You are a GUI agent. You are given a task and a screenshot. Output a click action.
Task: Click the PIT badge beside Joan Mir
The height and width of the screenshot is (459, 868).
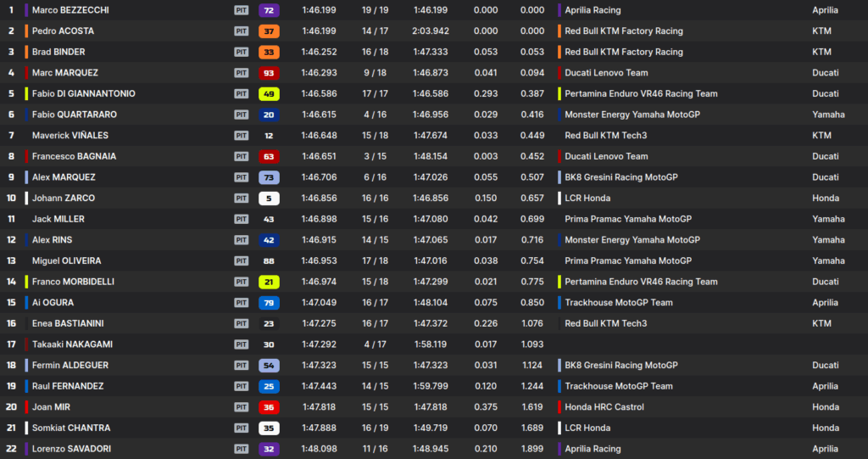(242, 407)
